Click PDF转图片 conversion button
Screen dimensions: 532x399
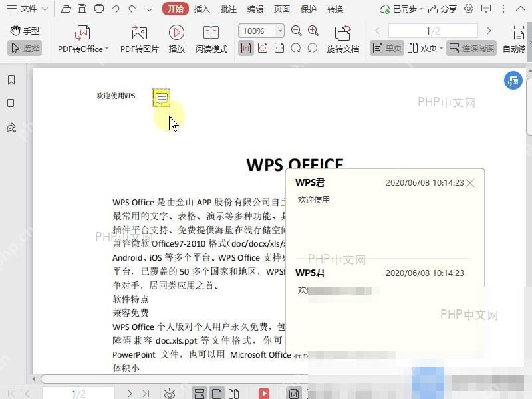tap(140, 39)
